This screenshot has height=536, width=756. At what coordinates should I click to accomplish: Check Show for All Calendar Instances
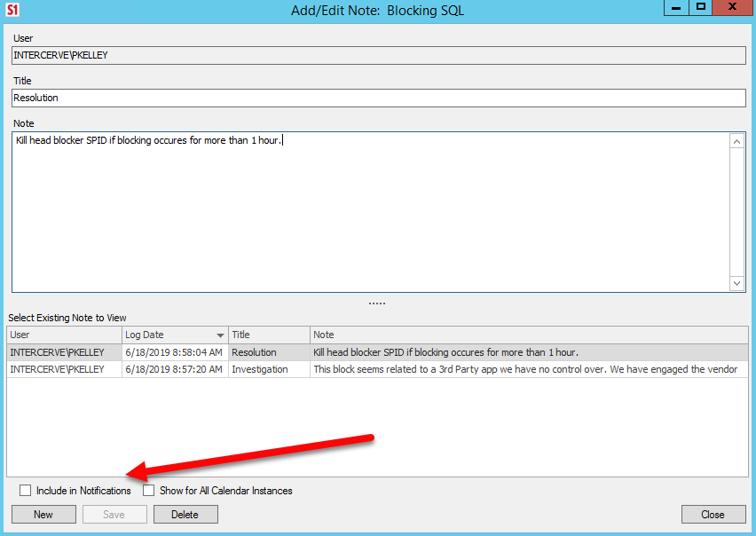[x=148, y=490]
